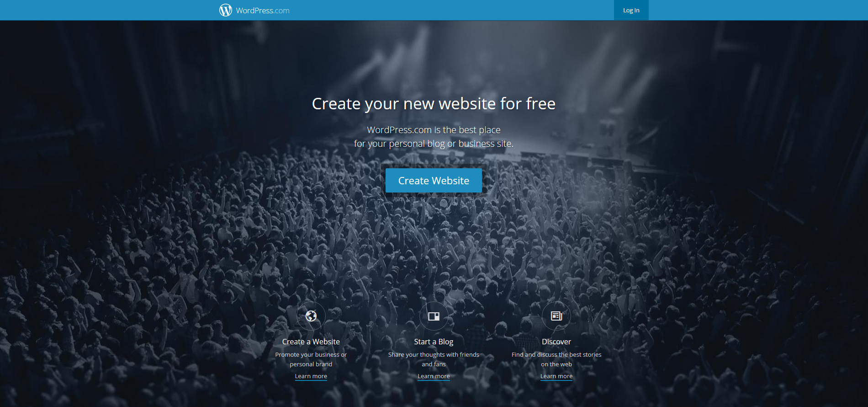Click the Start a Blog heading
This screenshot has height=407, width=868.
coord(434,342)
